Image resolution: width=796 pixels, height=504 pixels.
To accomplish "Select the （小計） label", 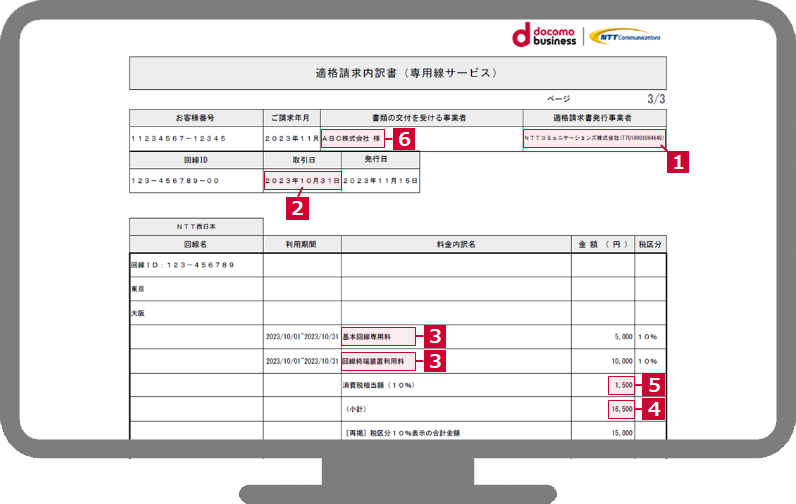I will point(356,409).
